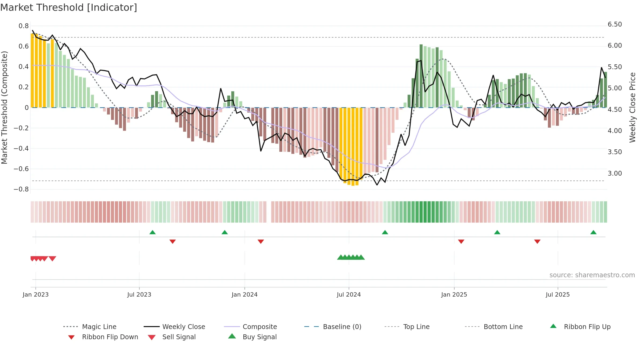Click the 3.50 price tick on the right axis

(x=615, y=152)
